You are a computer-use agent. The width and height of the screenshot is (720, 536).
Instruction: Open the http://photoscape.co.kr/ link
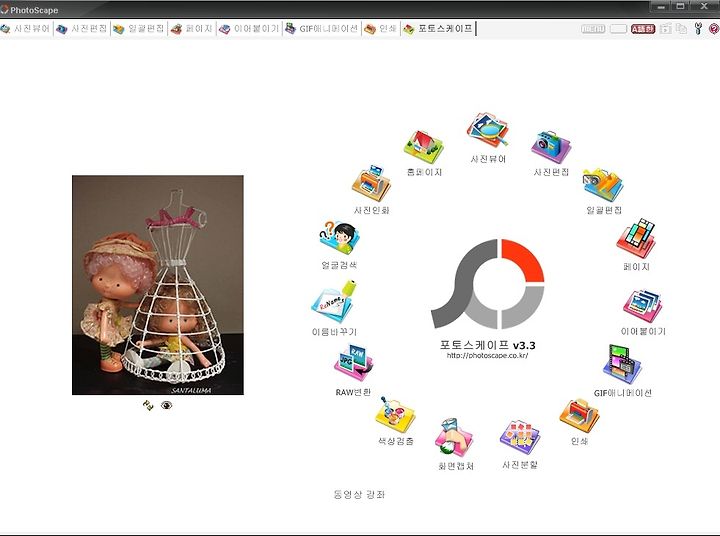(x=487, y=355)
